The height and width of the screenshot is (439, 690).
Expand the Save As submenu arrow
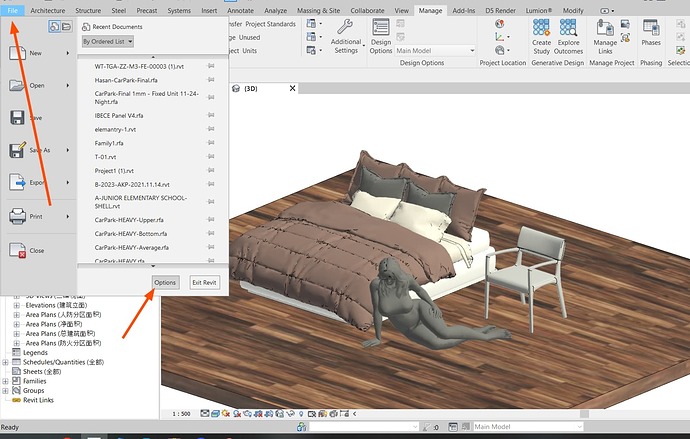68,150
